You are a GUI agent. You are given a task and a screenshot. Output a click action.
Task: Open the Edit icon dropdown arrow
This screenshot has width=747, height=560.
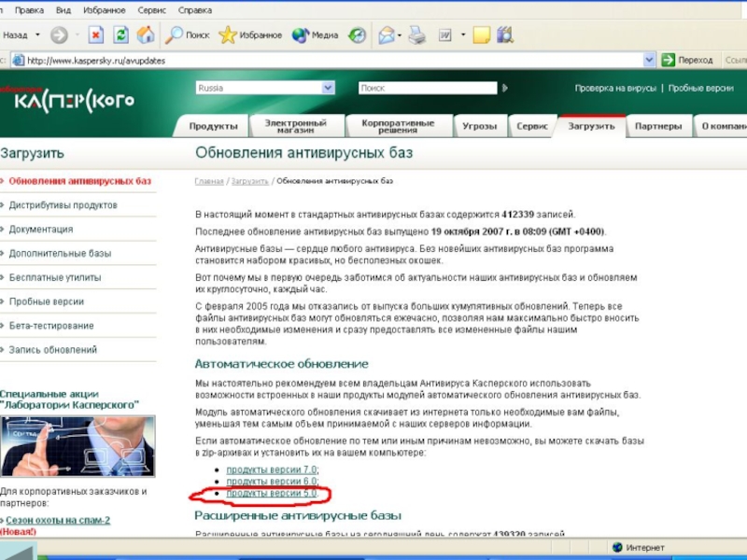[463, 35]
